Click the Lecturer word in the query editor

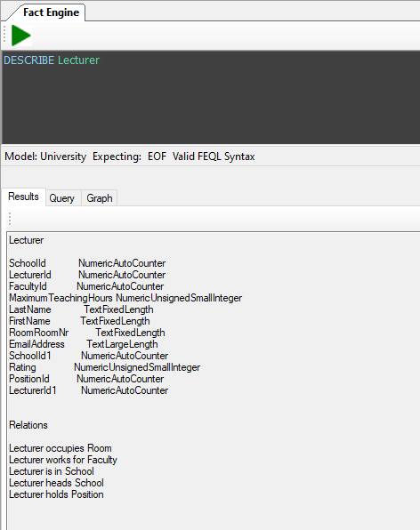[78, 60]
